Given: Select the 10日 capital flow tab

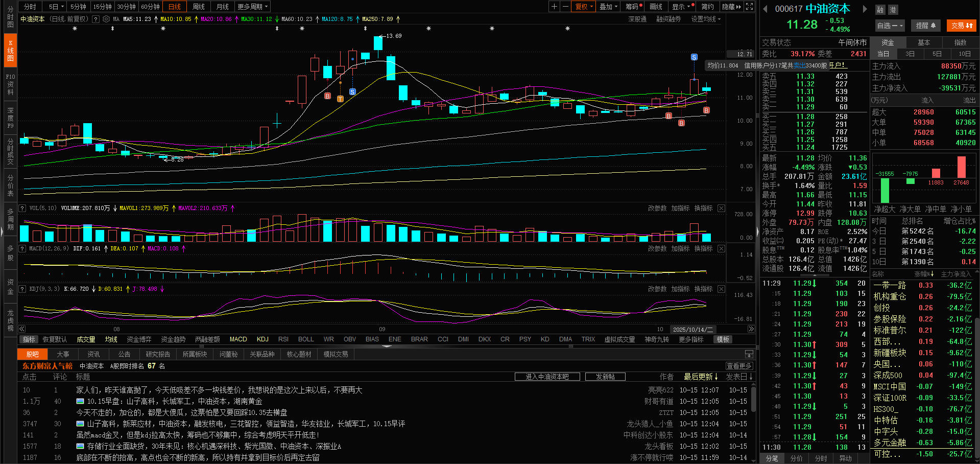Looking at the screenshot, I should [x=964, y=54].
